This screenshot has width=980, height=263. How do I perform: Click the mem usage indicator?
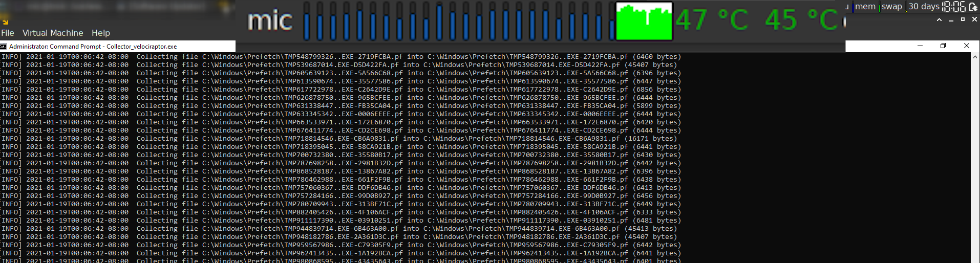pyautogui.click(x=865, y=7)
